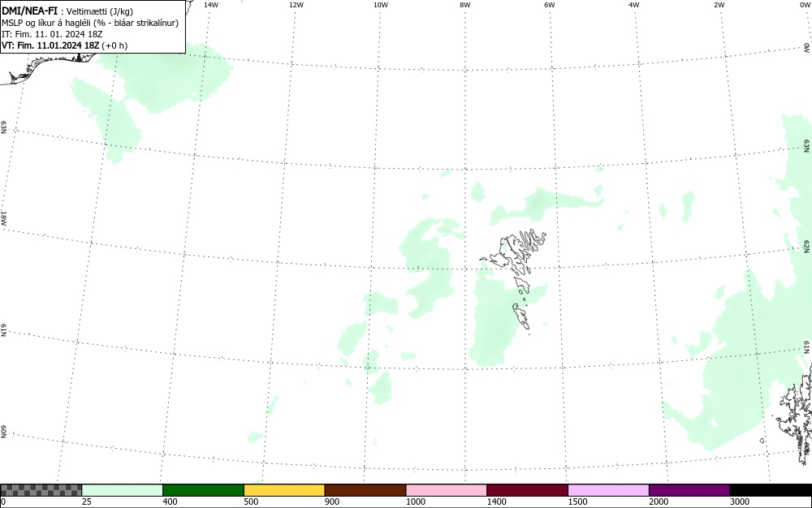Click the dark green 400–500 legend swatch
This screenshot has width=812, height=508.
pos(203,490)
